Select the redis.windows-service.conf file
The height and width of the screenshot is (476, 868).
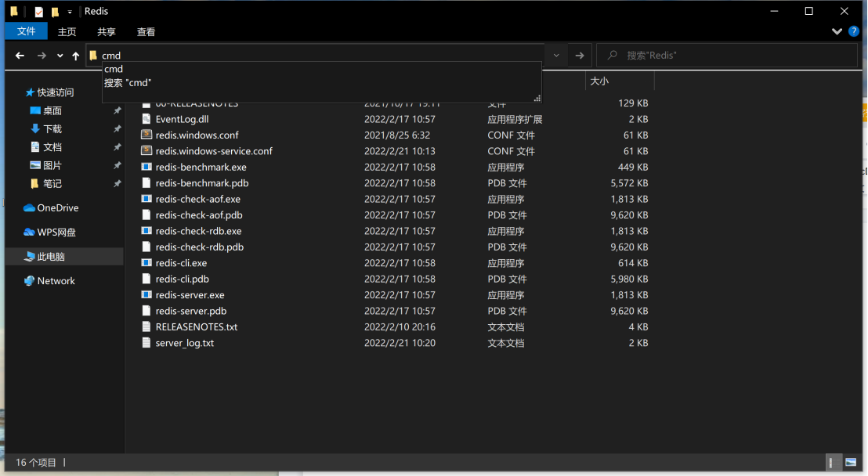coord(214,151)
